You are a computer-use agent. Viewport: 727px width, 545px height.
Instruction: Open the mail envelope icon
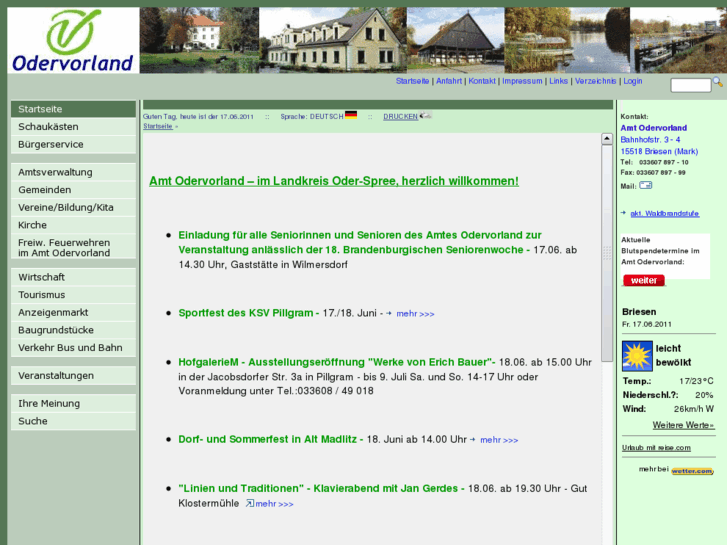point(645,186)
